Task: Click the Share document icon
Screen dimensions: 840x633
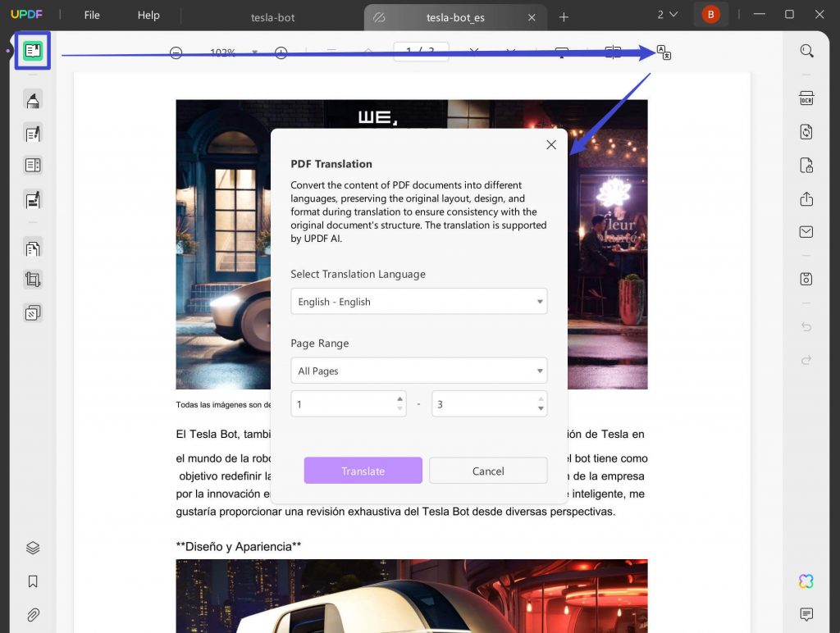Action: [806, 198]
